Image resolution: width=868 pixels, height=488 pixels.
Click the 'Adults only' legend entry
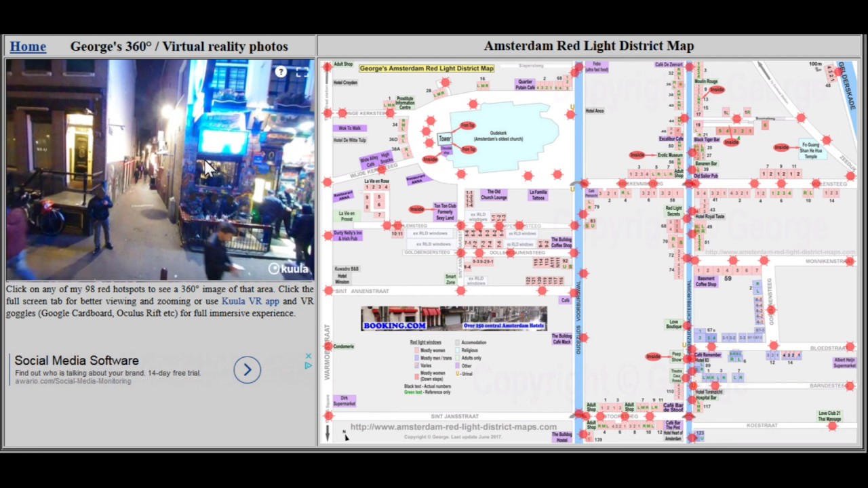click(x=469, y=358)
